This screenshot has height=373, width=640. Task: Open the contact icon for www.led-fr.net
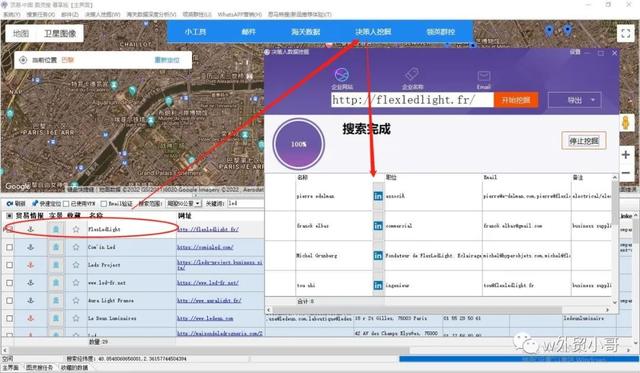coord(56,282)
